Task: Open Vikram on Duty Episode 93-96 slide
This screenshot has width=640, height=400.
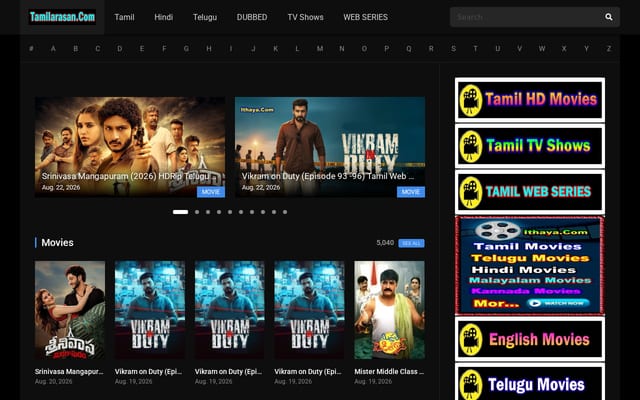Action: point(330,147)
